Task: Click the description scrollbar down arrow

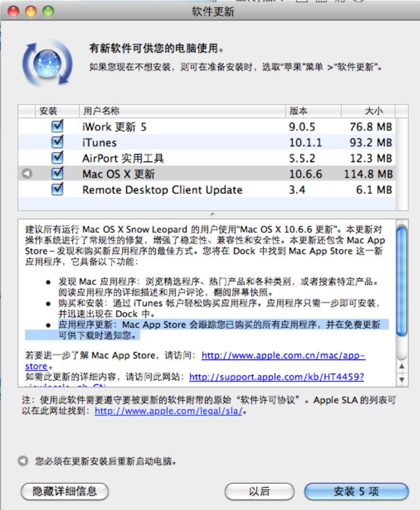Action: coord(402,380)
